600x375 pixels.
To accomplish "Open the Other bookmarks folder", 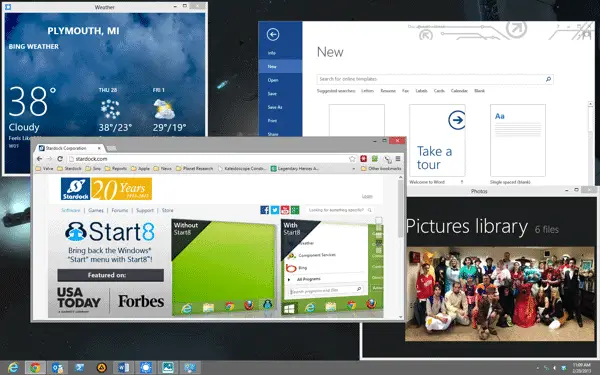I will tap(381, 168).
